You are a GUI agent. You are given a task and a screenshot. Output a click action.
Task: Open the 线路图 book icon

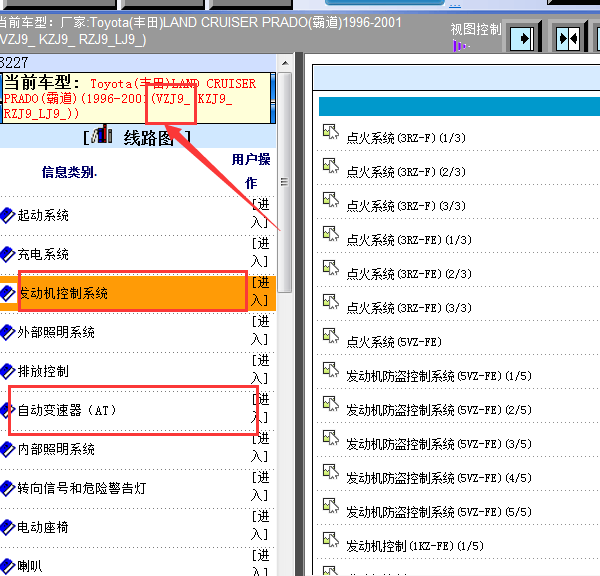(102, 134)
